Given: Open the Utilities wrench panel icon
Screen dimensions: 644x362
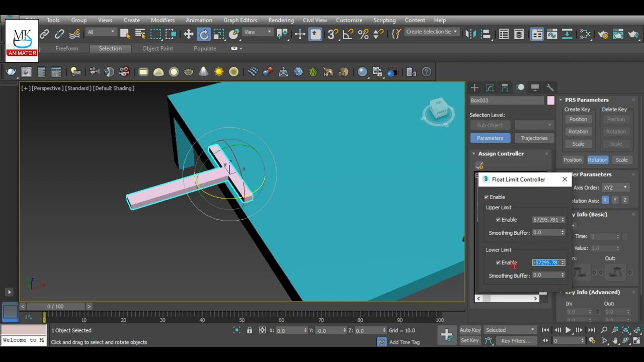Looking at the screenshot, I should (x=550, y=87).
